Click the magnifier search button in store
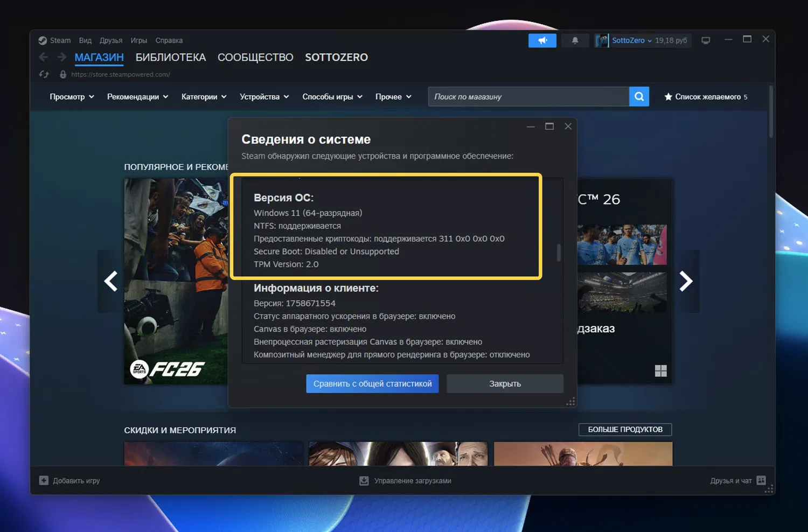 pyautogui.click(x=639, y=96)
